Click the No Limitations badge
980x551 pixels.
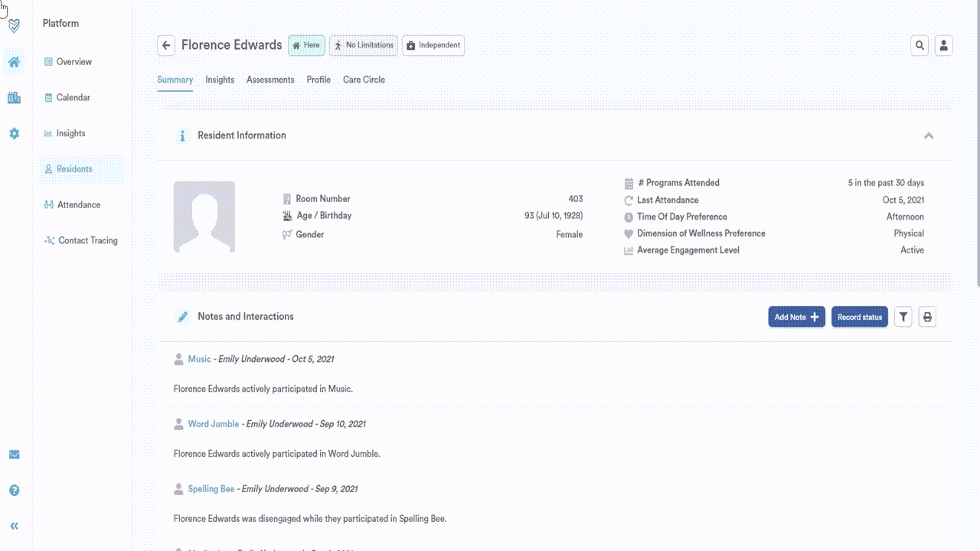364,45
